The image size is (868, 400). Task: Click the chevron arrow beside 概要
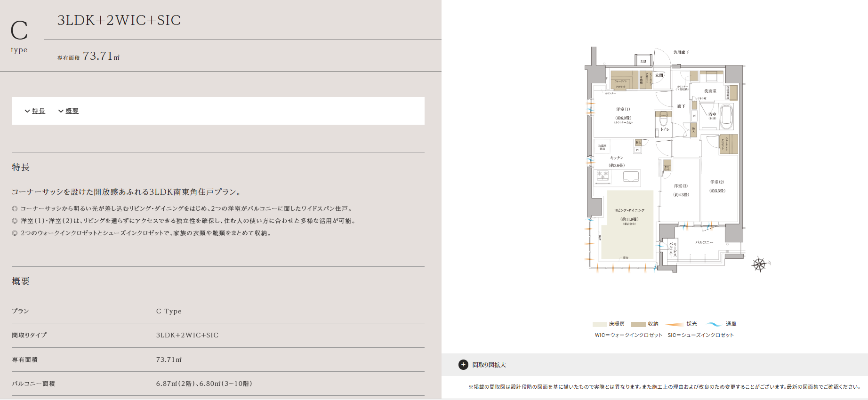click(61, 111)
